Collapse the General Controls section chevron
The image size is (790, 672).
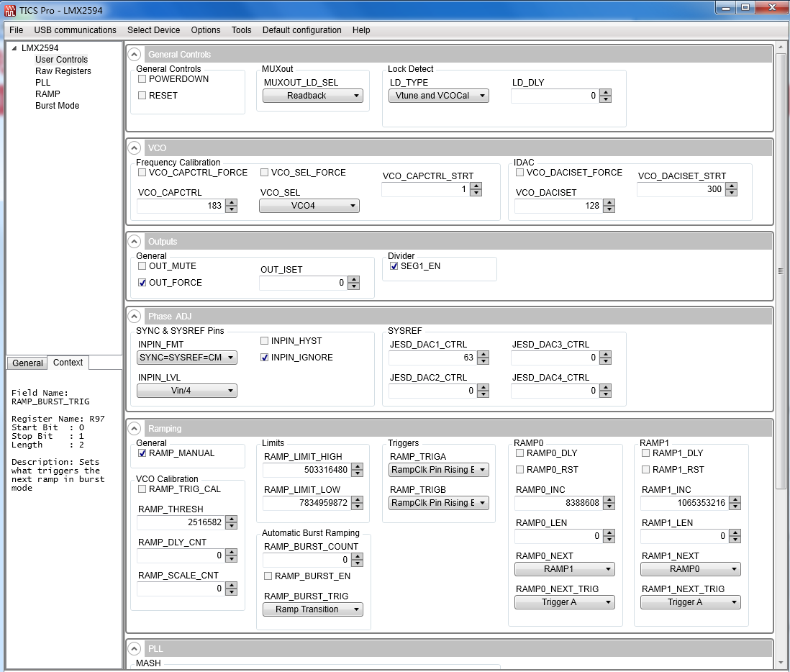coord(134,55)
